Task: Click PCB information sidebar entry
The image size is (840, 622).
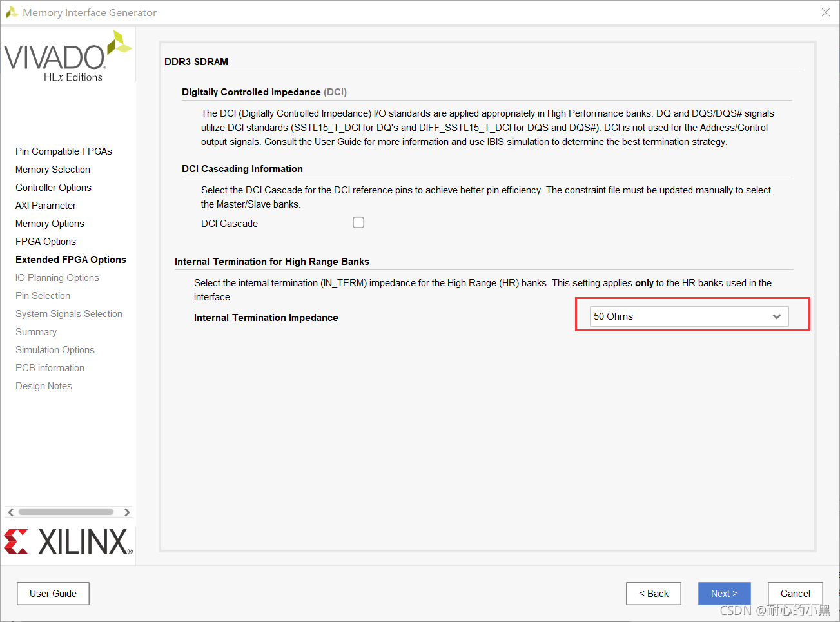Action: (50, 368)
